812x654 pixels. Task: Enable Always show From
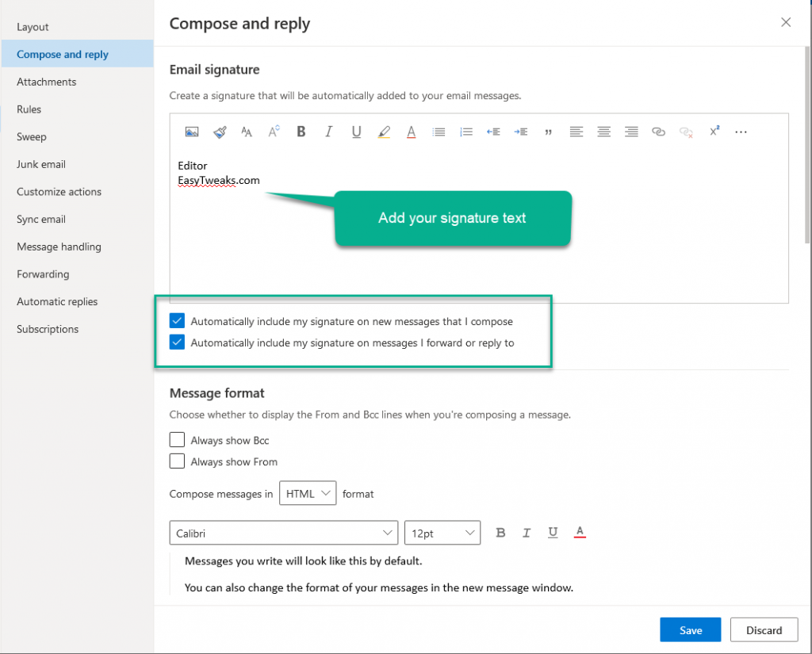point(177,461)
